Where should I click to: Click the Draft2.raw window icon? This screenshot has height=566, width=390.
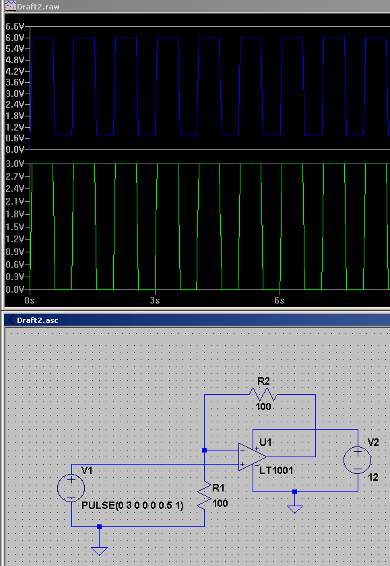point(10,6)
